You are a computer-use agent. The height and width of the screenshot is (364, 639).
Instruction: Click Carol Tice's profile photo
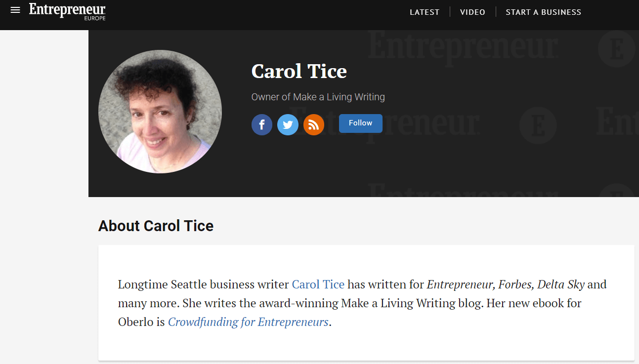click(159, 111)
